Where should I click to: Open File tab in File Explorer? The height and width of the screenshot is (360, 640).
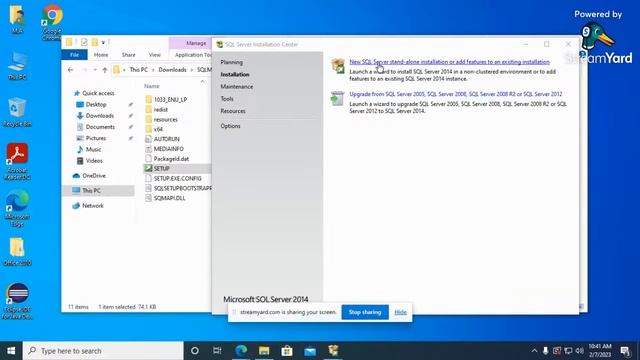point(74,55)
